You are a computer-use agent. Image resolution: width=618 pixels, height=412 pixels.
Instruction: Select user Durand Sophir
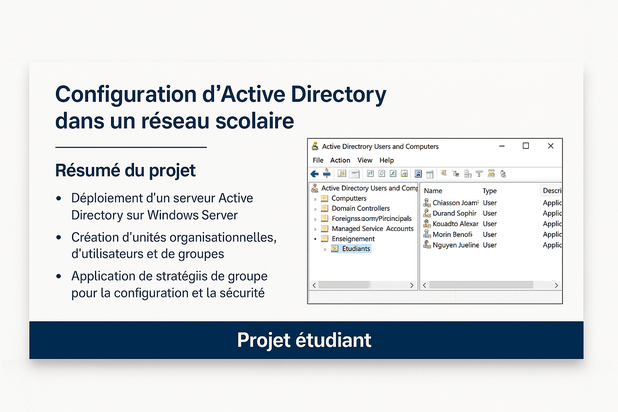point(454,213)
